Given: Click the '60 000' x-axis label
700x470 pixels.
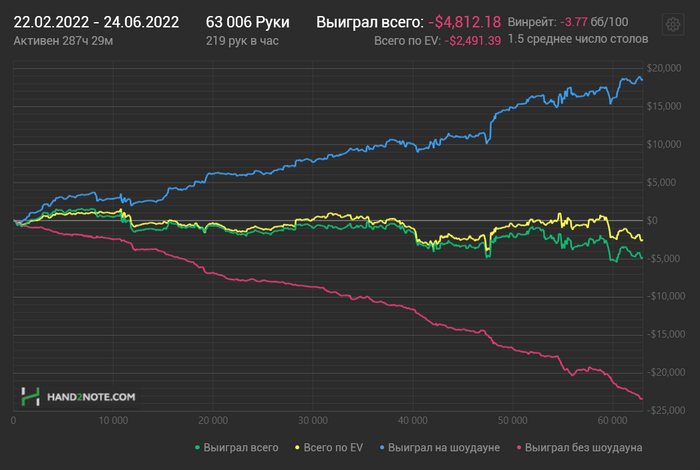Looking at the screenshot, I should click(612, 420).
